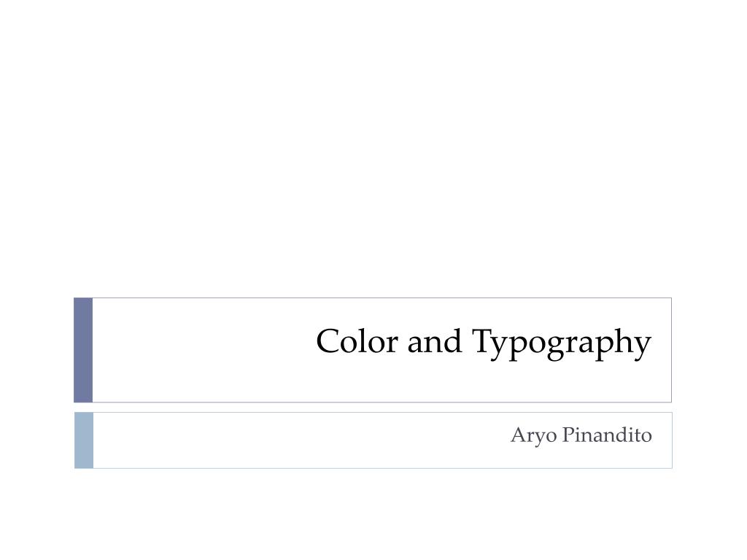Click empty space inside subtitle box left of name
This screenshot has height=560, width=747.
[295, 440]
